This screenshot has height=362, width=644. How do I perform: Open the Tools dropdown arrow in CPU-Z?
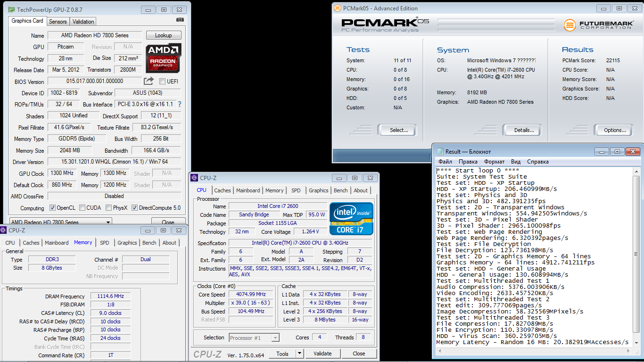point(299,354)
